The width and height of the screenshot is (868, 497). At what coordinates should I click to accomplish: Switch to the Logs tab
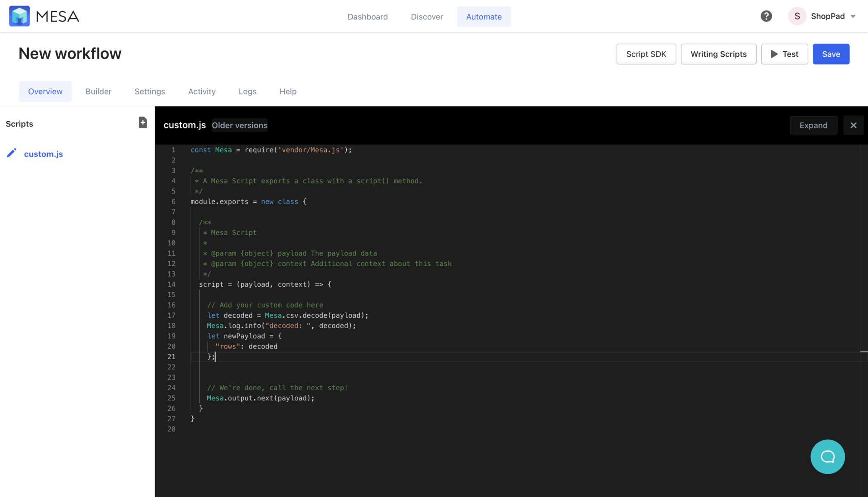[248, 91]
